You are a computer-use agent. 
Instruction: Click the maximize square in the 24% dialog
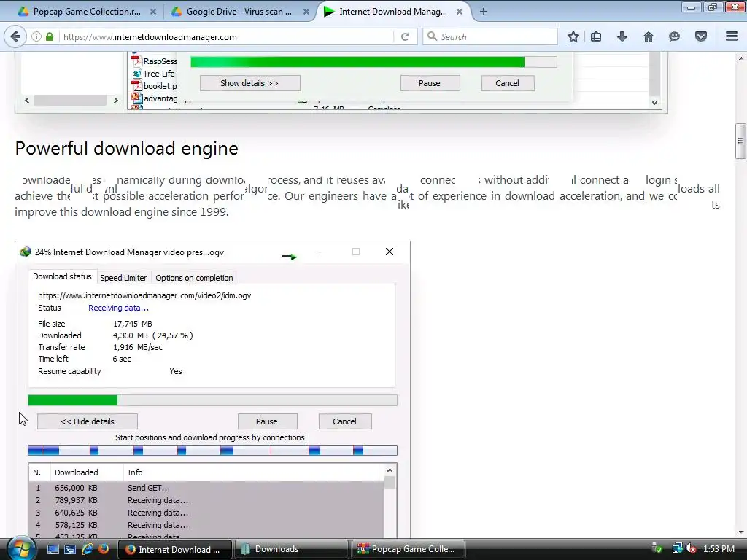tap(356, 252)
